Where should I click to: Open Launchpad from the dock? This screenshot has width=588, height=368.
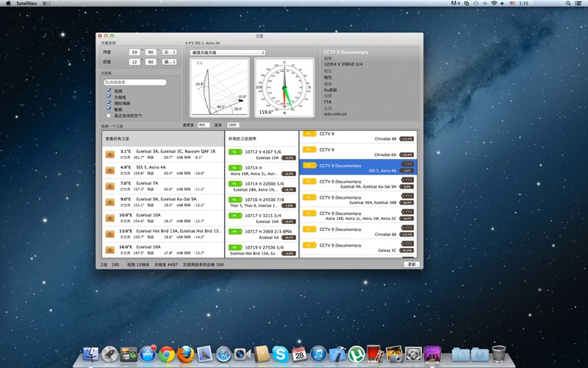110,354
